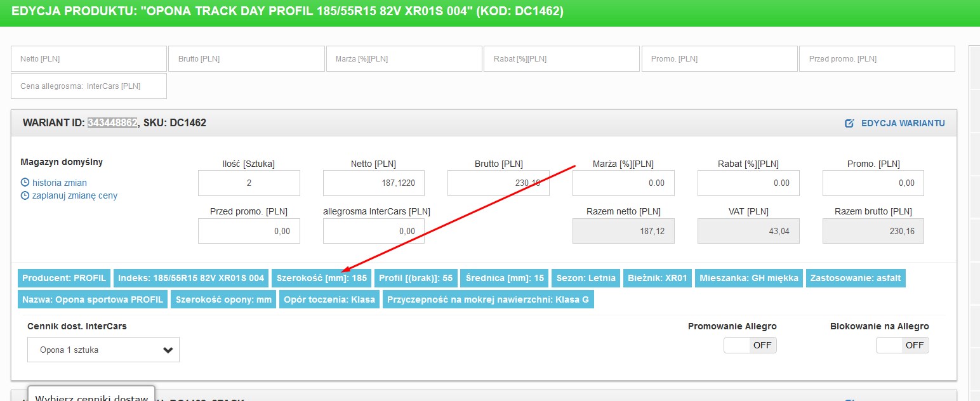Click the Producent: PROFIL tag
980x401 pixels.
pos(64,278)
